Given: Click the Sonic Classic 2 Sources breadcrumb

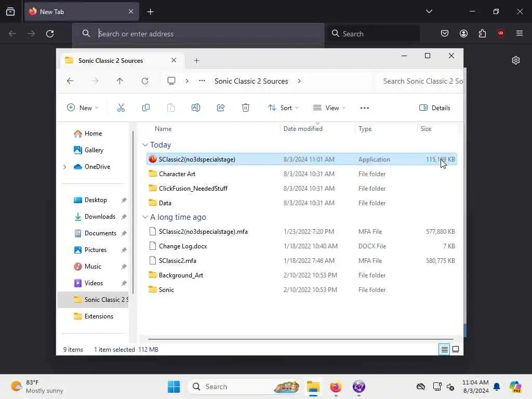Looking at the screenshot, I should 251,81.
